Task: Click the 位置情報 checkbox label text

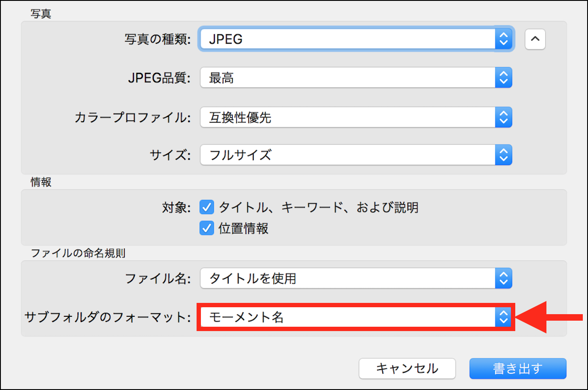Action: coord(243,228)
